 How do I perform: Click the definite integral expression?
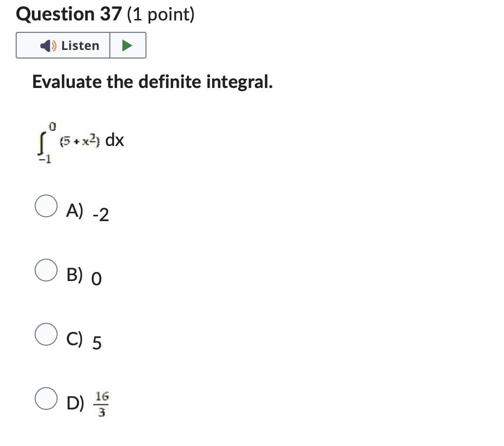(x=78, y=140)
